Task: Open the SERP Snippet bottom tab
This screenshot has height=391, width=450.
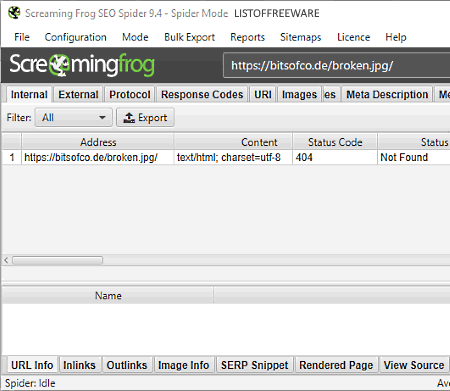Action: [x=255, y=365]
